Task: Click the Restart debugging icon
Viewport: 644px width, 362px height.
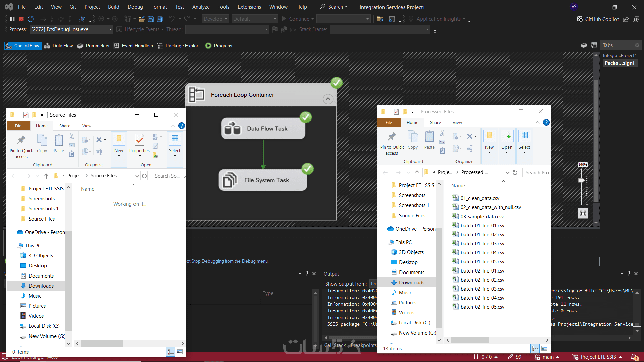Action: point(31,19)
